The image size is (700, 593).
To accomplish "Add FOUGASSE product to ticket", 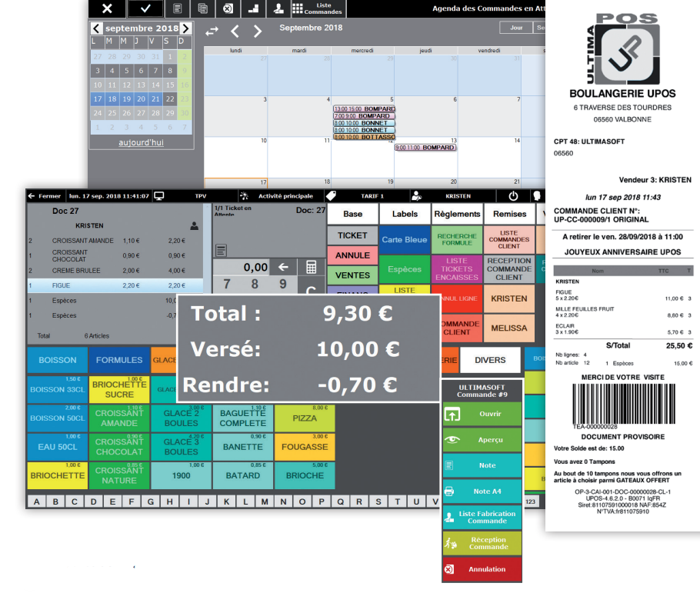I will tap(305, 447).
